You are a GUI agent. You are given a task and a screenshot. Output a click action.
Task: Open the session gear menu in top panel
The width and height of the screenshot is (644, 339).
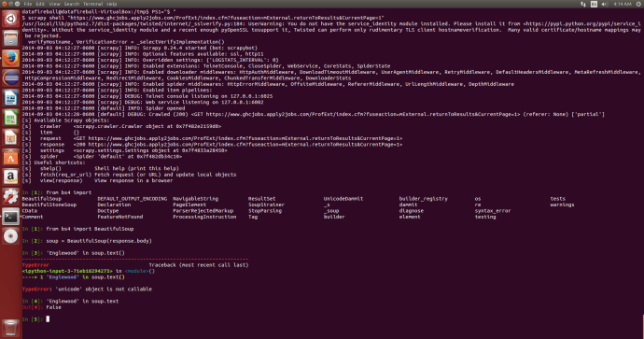(x=639, y=4)
